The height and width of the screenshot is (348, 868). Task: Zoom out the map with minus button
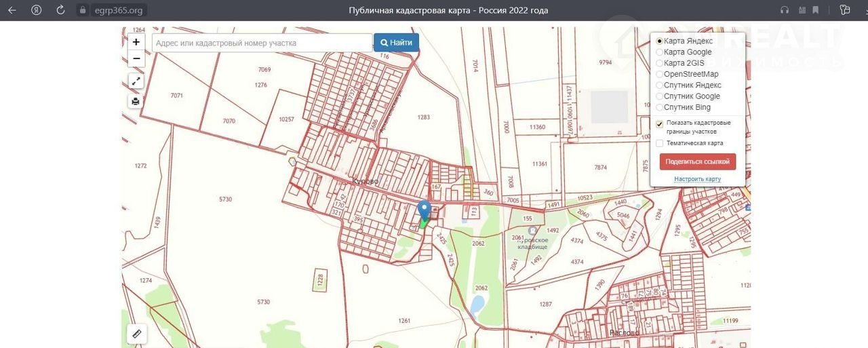[x=136, y=59]
